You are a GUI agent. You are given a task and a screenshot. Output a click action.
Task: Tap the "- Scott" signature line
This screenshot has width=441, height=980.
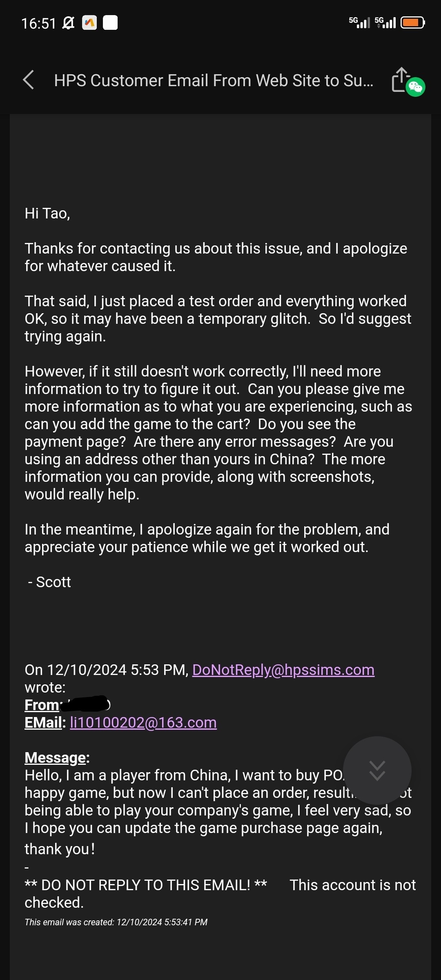pyautogui.click(x=49, y=582)
